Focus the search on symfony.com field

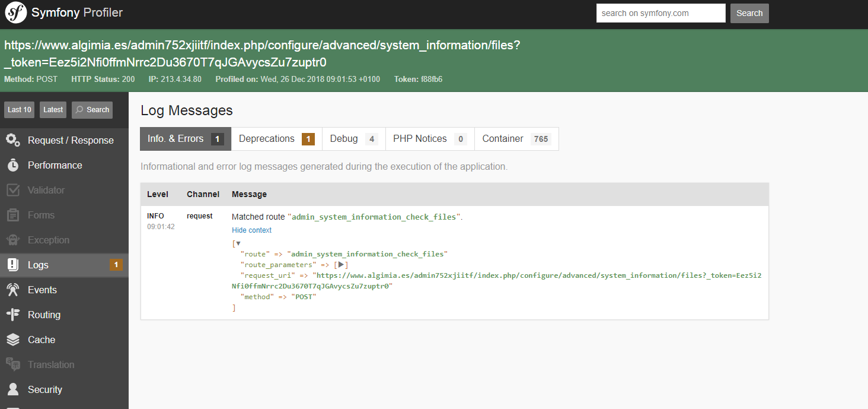coord(660,13)
